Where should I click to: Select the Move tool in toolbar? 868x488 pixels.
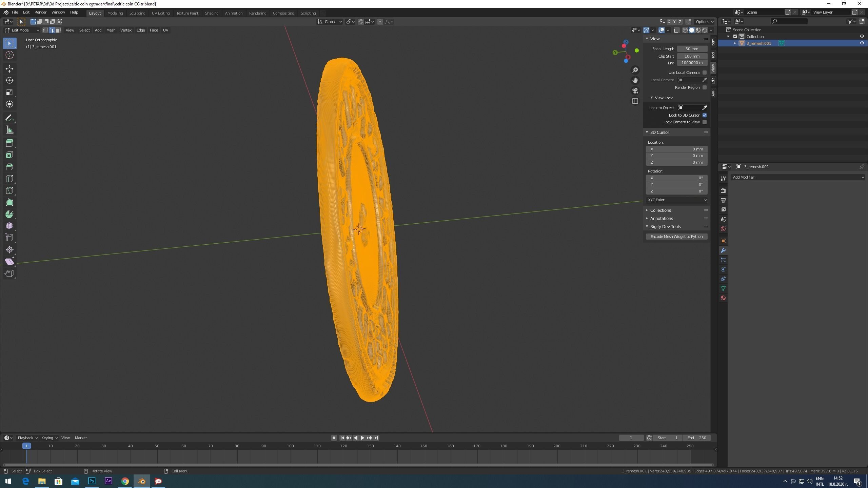pyautogui.click(x=9, y=69)
